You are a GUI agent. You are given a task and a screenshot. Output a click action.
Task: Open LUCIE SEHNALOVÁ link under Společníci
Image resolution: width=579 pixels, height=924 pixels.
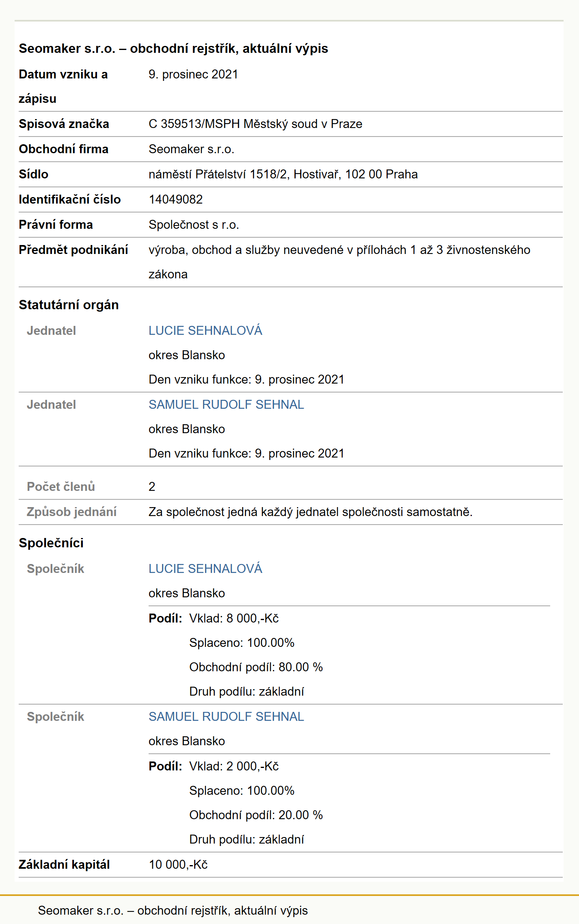(205, 568)
